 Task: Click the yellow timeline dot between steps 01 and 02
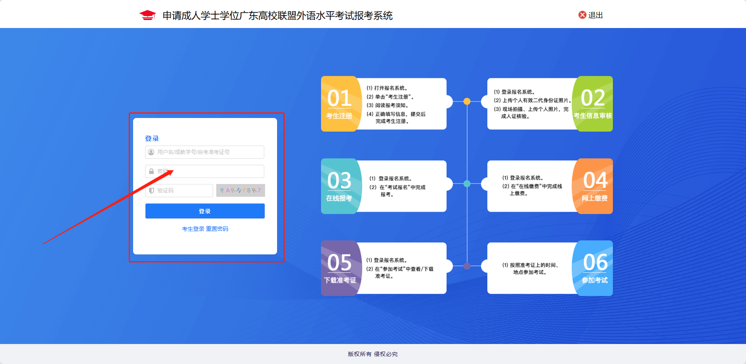tap(467, 101)
